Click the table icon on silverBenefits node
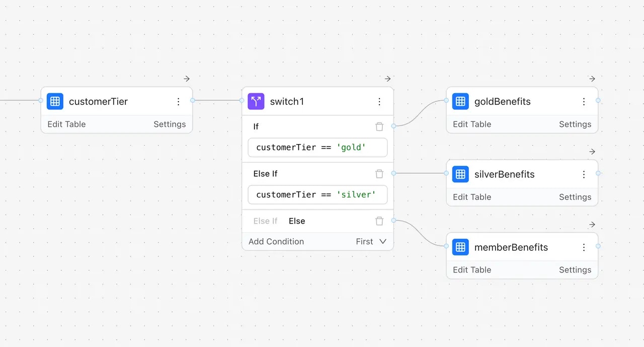The height and width of the screenshot is (347, 644). (x=460, y=174)
